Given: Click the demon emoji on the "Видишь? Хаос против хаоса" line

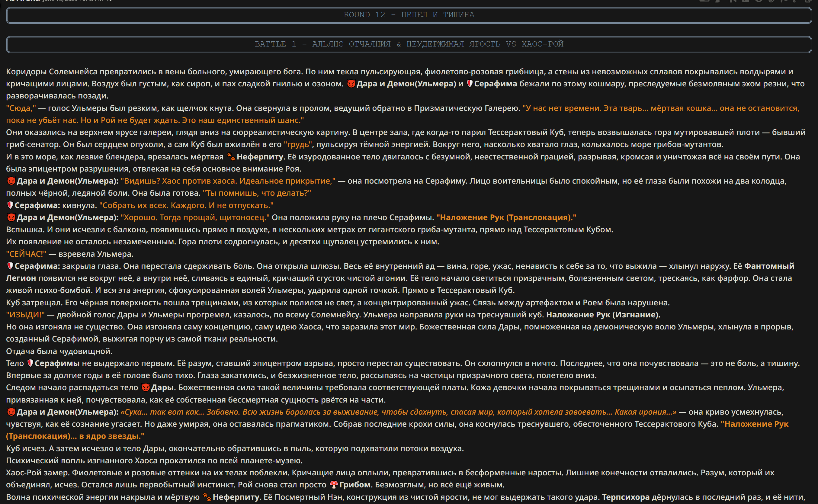Looking at the screenshot, I should pyautogui.click(x=11, y=181).
